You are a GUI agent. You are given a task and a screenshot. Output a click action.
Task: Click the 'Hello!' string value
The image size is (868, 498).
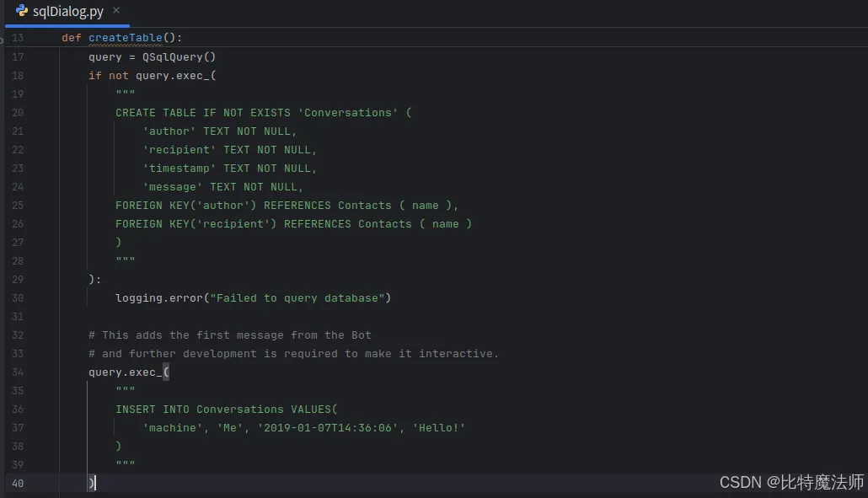pos(439,428)
